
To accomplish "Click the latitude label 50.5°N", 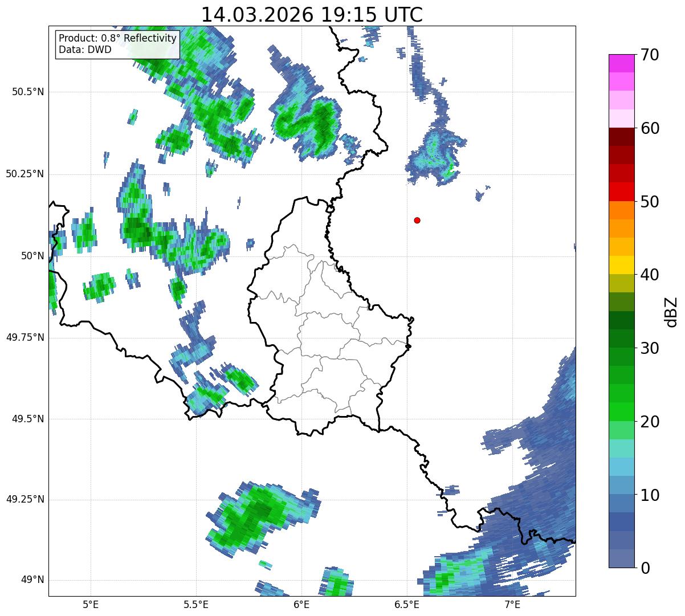I will [x=28, y=92].
